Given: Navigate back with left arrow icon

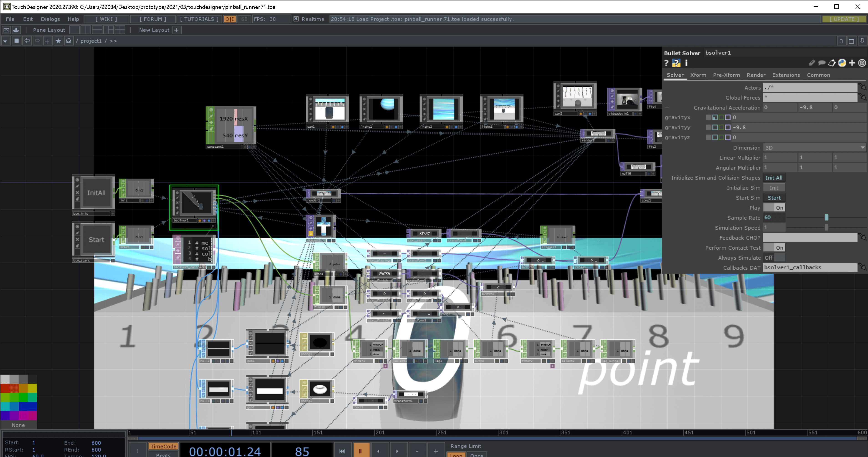Looking at the screenshot, I should (x=27, y=41).
